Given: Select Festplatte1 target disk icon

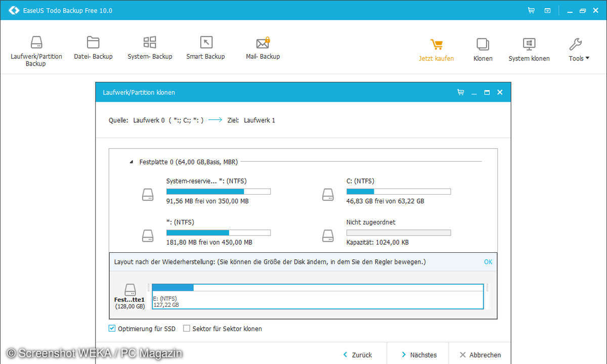Looking at the screenshot, I should click(130, 290).
